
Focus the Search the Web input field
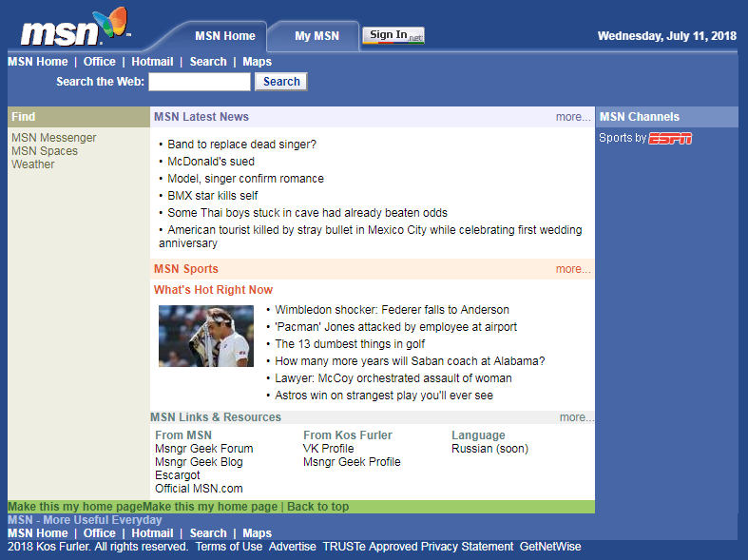200,82
